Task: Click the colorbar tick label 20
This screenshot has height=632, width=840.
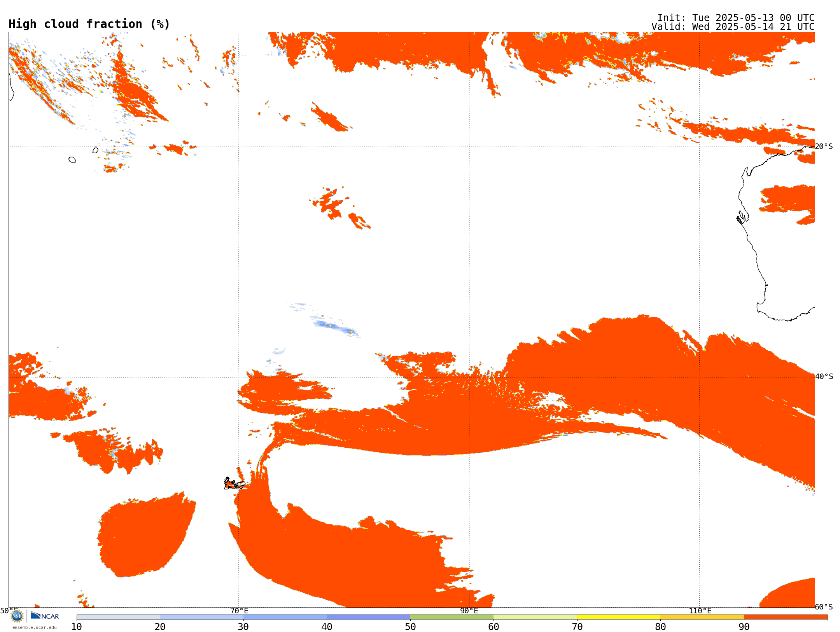Action: (x=160, y=627)
